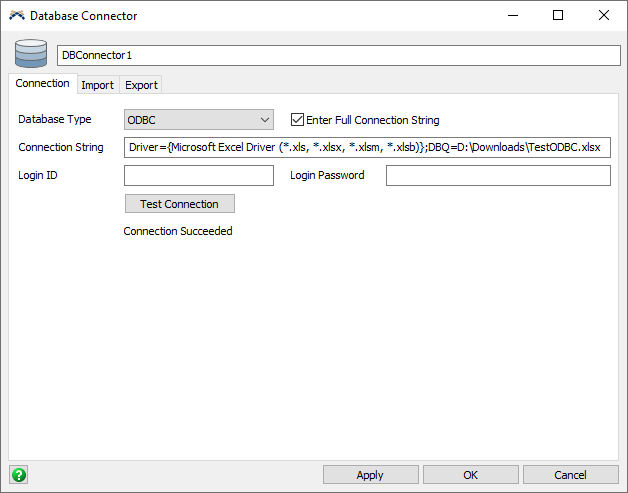
Task: Click the app icon in title bar
Action: 17,16
